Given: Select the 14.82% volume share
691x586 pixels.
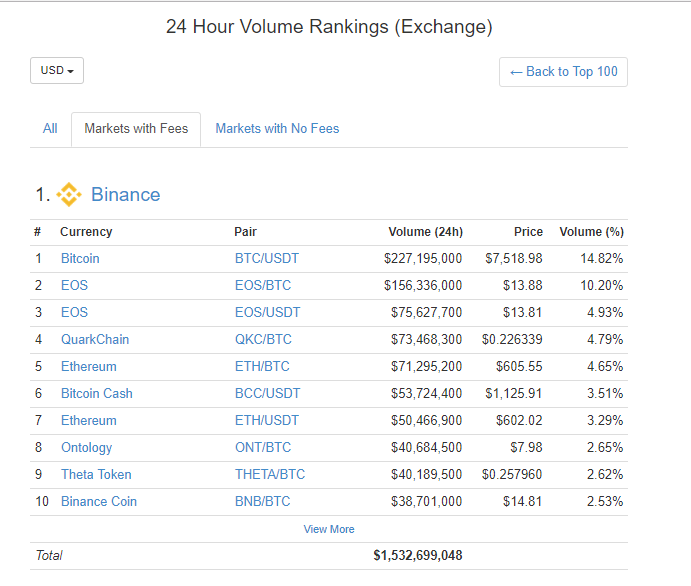Looking at the screenshot, I should pos(602,259).
